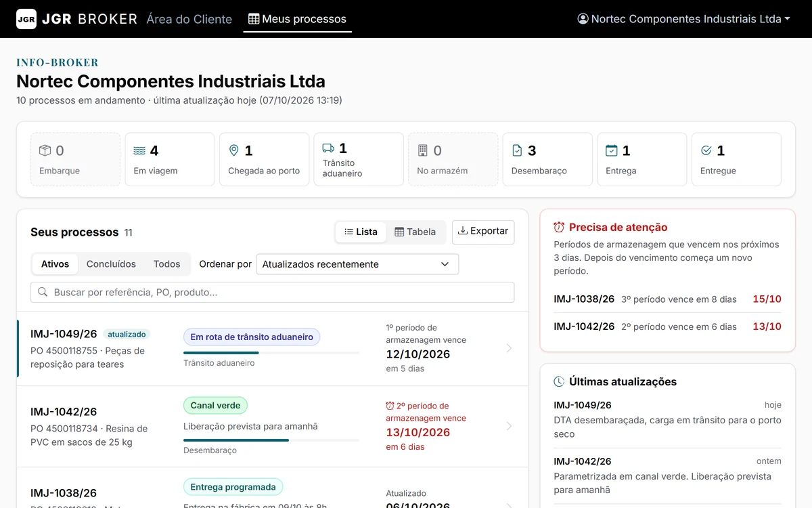Viewport: 812px width, 508px height.
Task: Filter by Chegada ao porto stage
Action: tap(264, 159)
